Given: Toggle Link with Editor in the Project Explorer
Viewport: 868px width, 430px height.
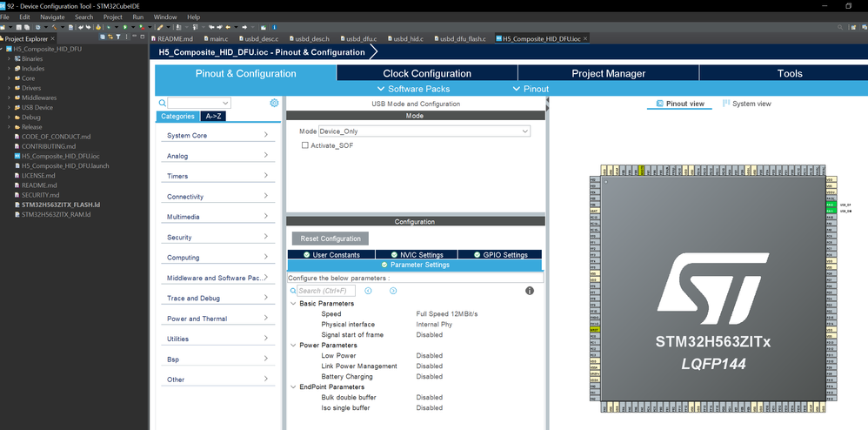Looking at the screenshot, I should pos(110,37).
